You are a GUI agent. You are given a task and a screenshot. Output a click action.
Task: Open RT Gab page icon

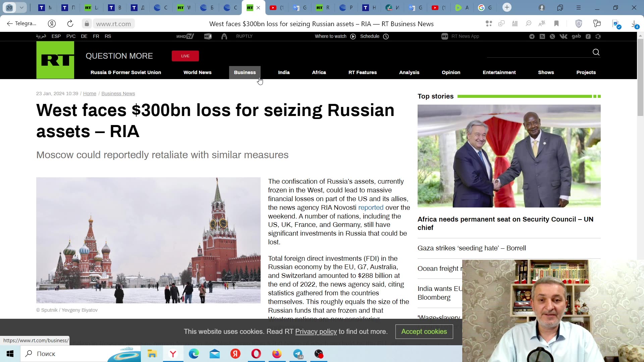pos(576,36)
